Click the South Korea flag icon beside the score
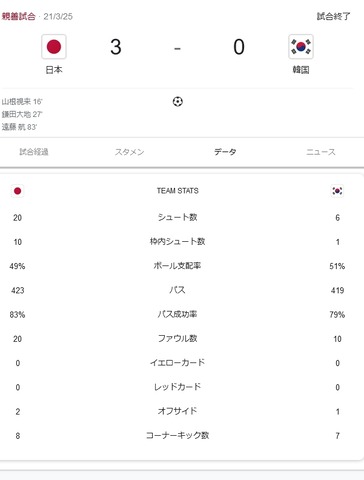The image size is (364, 480). 301,47
